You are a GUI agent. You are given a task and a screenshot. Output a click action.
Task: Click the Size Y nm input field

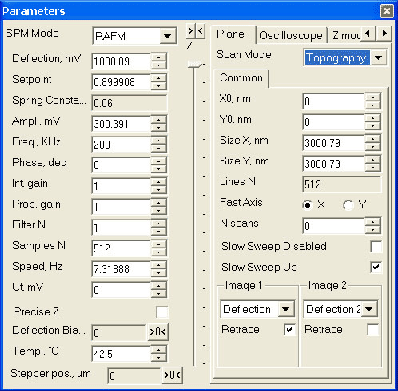[x=334, y=164]
